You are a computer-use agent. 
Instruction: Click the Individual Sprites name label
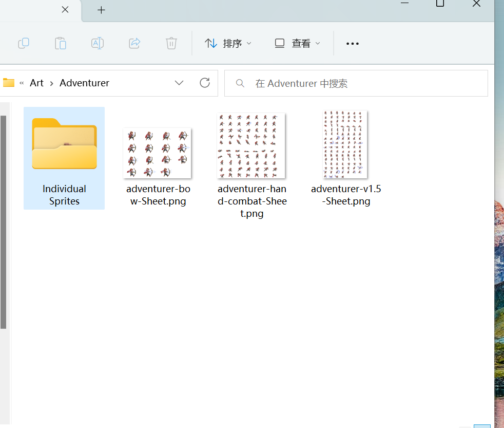(64, 195)
